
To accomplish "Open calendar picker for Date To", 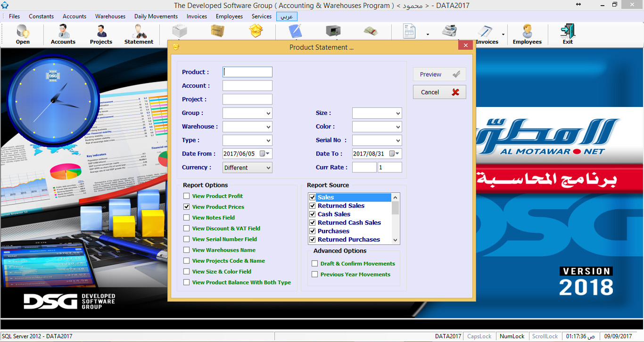I will [x=395, y=154].
